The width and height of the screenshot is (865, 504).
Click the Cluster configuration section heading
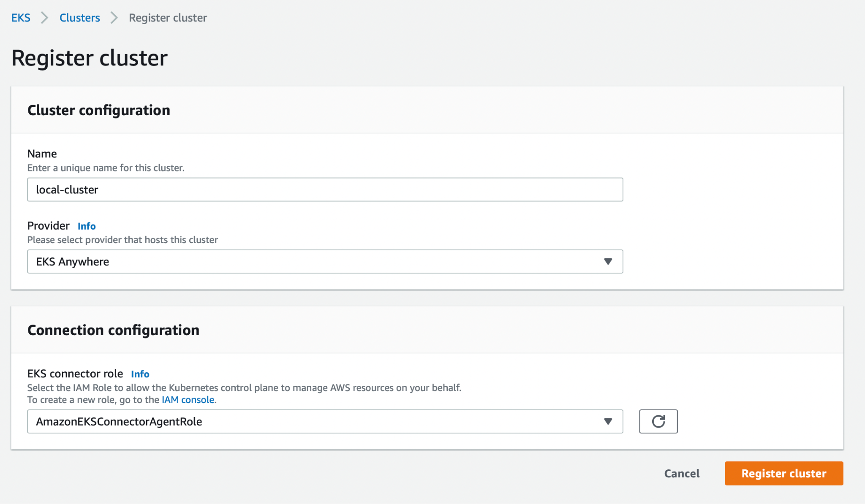[99, 110]
